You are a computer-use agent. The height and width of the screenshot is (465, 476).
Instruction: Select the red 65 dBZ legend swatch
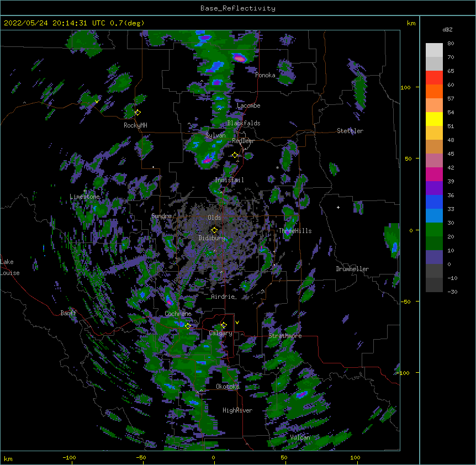[434, 77]
